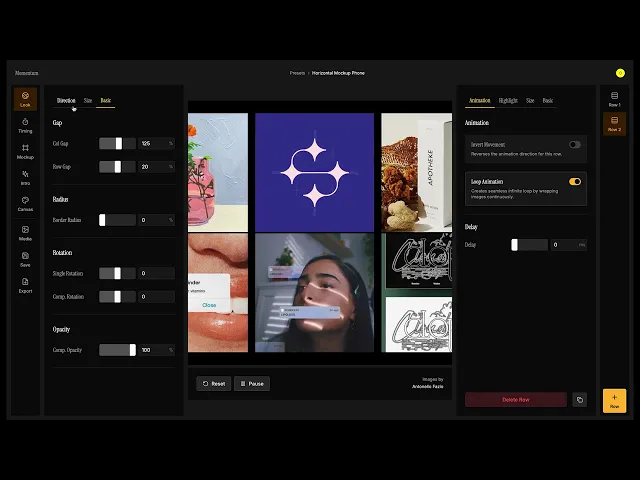
Task: Add a new row with plus button
Action: 614,400
